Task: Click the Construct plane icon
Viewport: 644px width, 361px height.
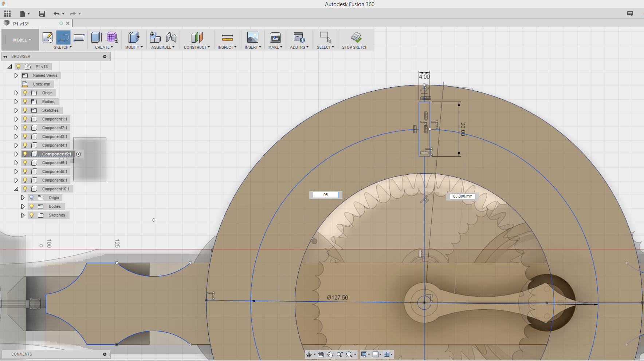Action: pyautogui.click(x=197, y=37)
